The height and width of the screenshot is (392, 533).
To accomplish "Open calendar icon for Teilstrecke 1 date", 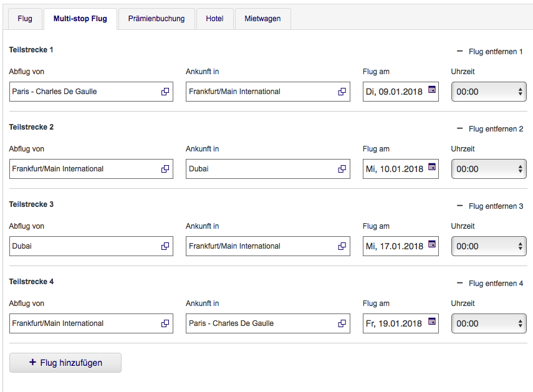I will click(x=432, y=90).
